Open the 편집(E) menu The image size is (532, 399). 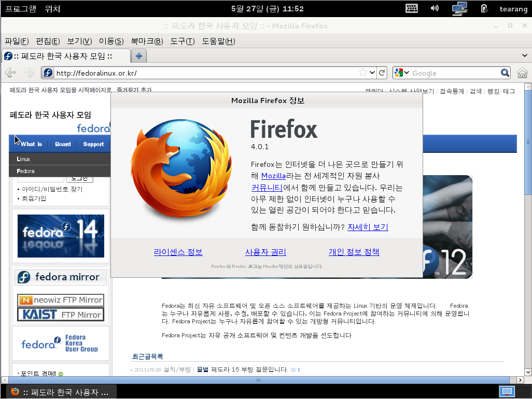click(x=48, y=41)
